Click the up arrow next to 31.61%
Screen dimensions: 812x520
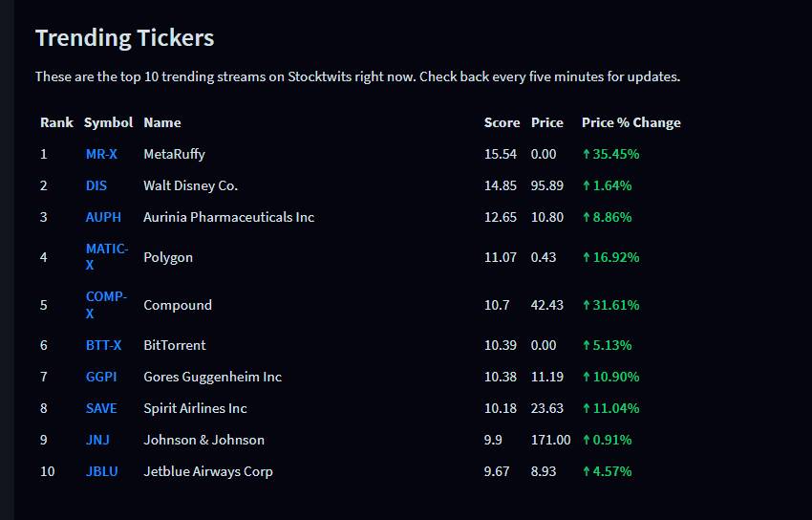coord(587,305)
